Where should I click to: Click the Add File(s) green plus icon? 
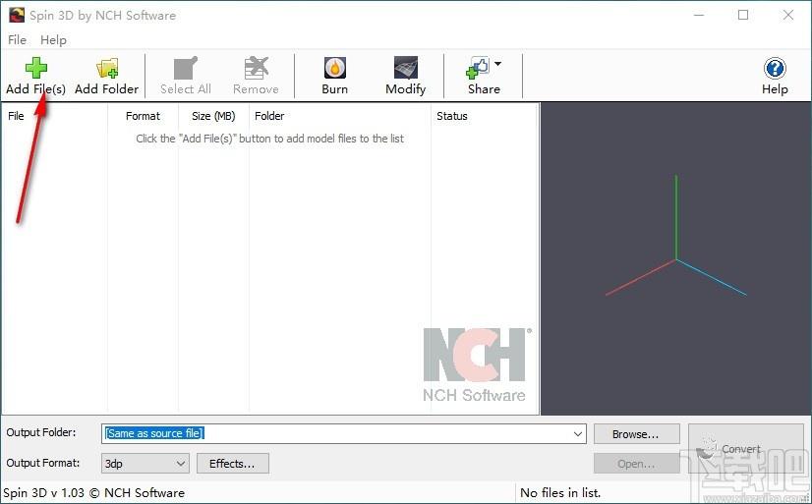point(35,68)
